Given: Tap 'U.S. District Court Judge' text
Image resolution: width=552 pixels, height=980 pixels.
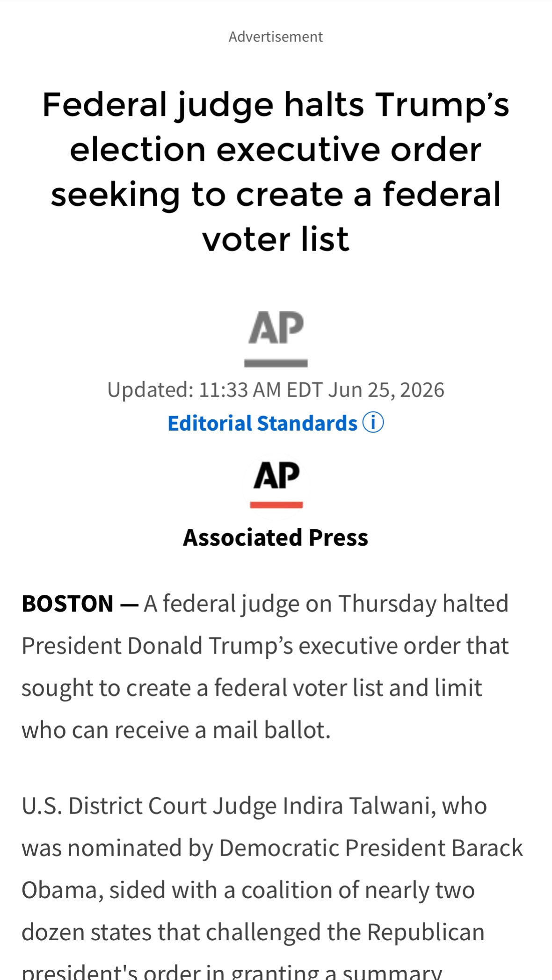Looking at the screenshot, I should 149,806.
